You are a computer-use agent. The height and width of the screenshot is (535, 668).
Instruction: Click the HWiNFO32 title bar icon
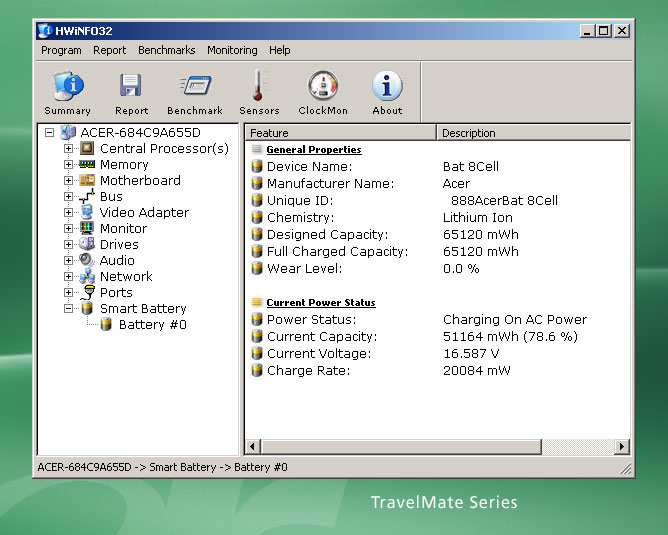pyautogui.click(x=45, y=31)
